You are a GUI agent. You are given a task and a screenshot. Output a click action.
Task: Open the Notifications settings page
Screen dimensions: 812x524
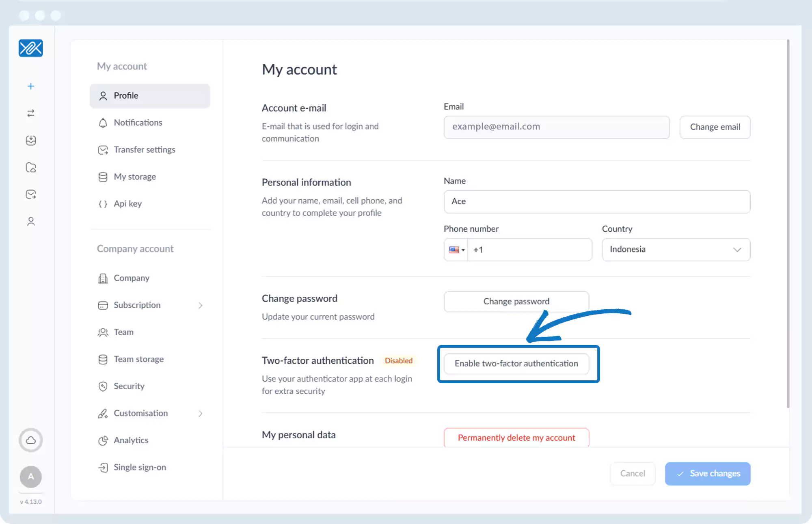[138, 123]
